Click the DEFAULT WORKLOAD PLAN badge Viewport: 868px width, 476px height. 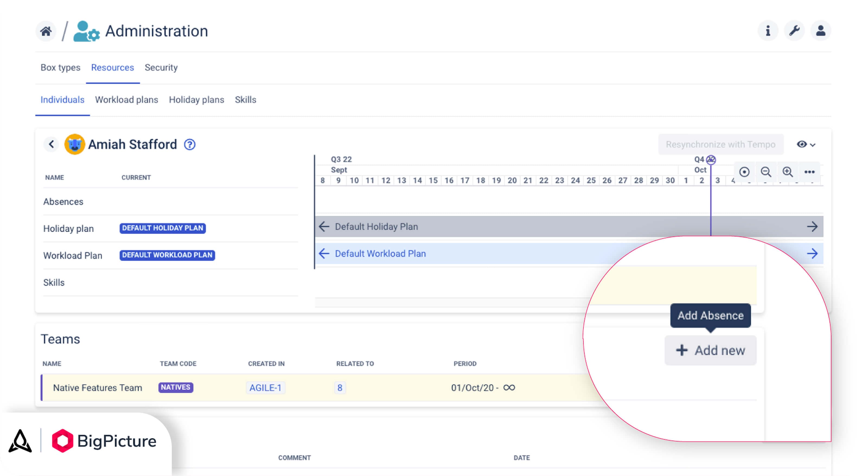click(x=167, y=255)
